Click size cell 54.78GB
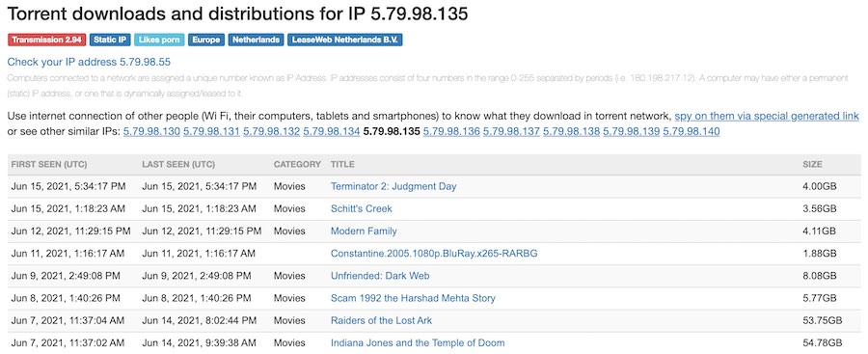The image size is (868, 354). (x=822, y=343)
